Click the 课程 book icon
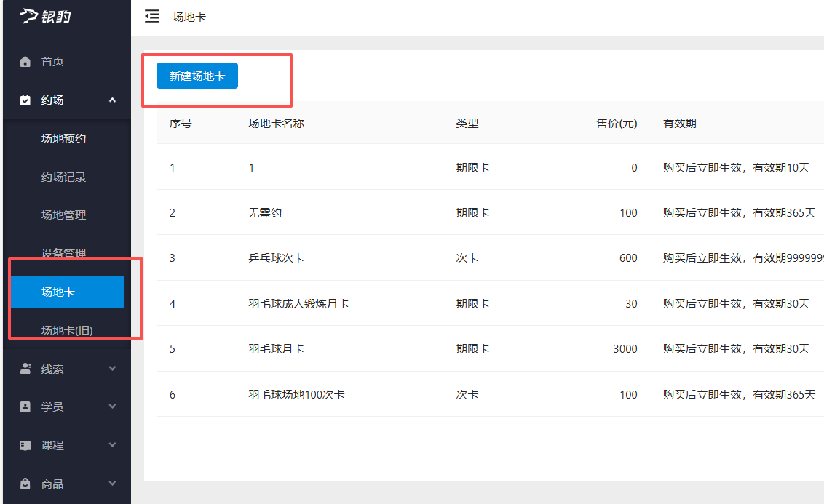824x504 pixels. click(x=25, y=445)
